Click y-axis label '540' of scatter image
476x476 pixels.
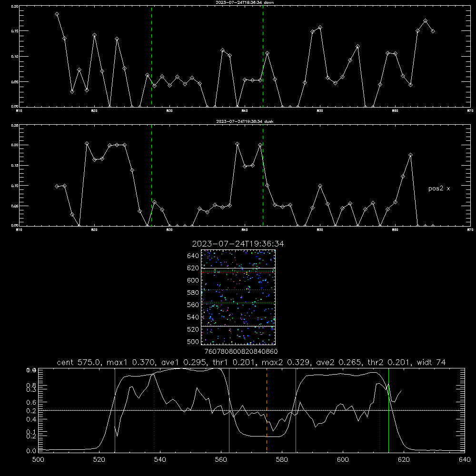click(x=193, y=317)
